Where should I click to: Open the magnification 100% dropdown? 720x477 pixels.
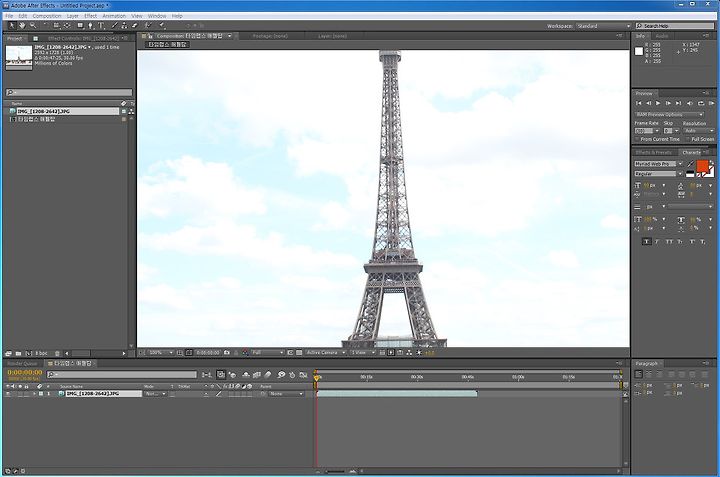(x=161, y=353)
